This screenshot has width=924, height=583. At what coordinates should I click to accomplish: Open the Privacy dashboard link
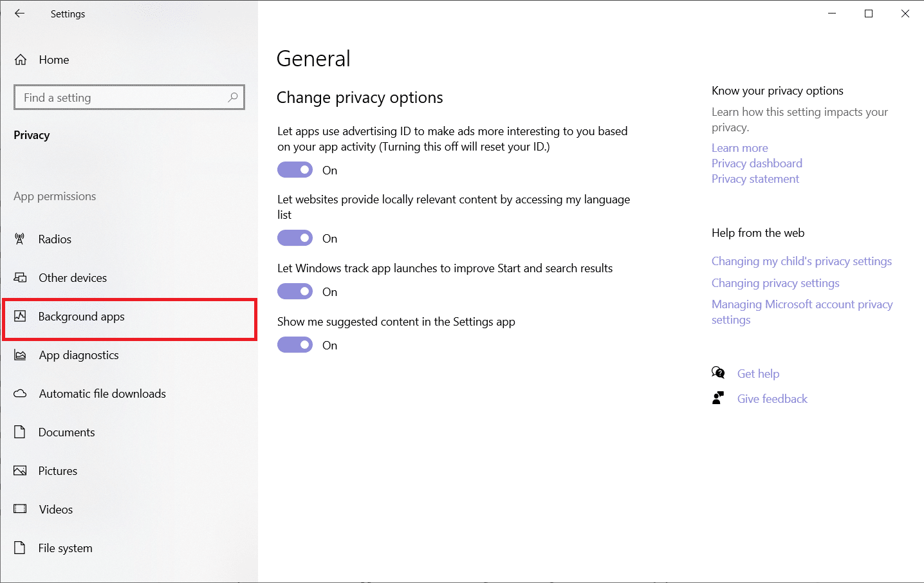point(757,163)
